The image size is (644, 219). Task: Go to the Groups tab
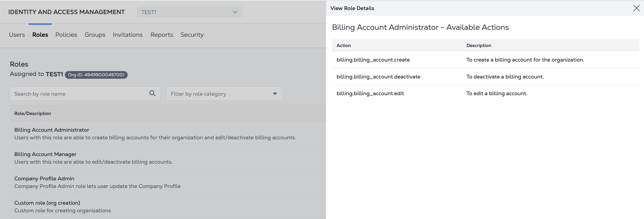click(95, 35)
